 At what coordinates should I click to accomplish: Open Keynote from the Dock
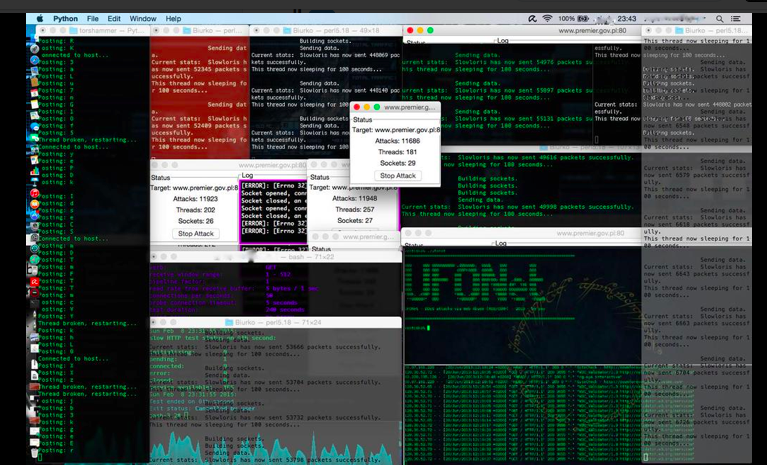(34, 180)
